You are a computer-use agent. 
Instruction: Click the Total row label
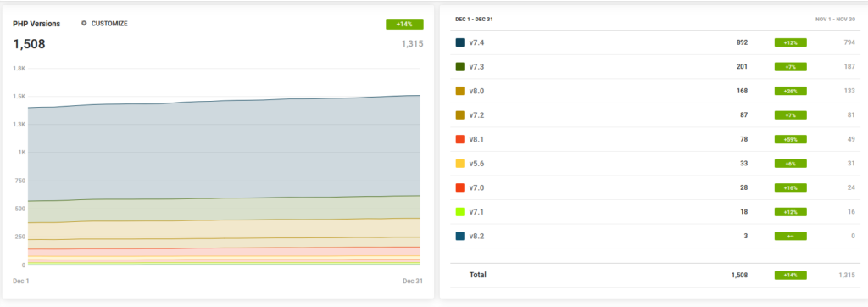coord(478,275)
